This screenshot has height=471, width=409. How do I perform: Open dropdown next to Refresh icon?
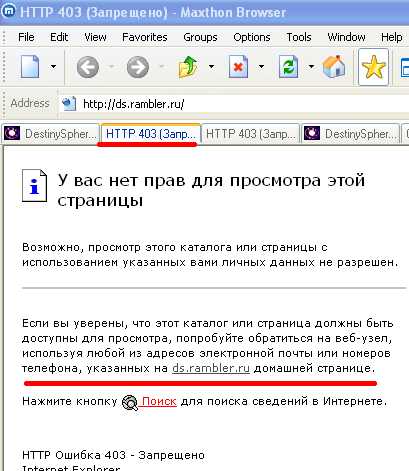pos(311,67)
